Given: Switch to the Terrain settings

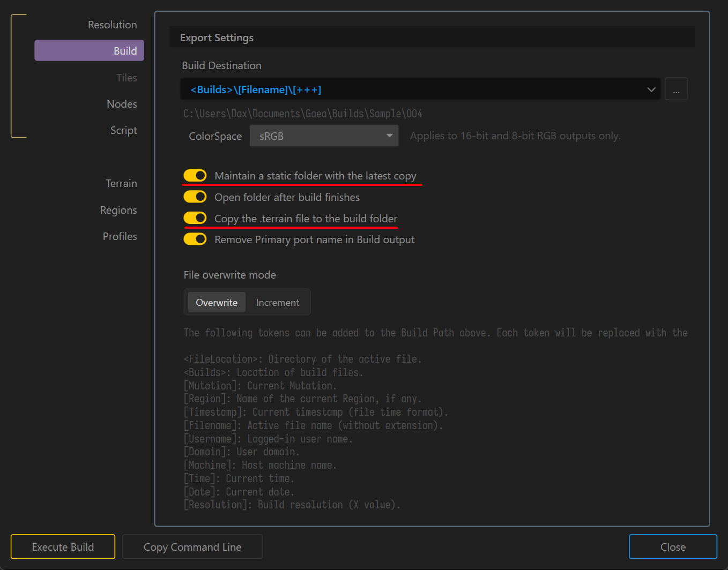Looking at the screenshot, I should [x=121, y=183].
